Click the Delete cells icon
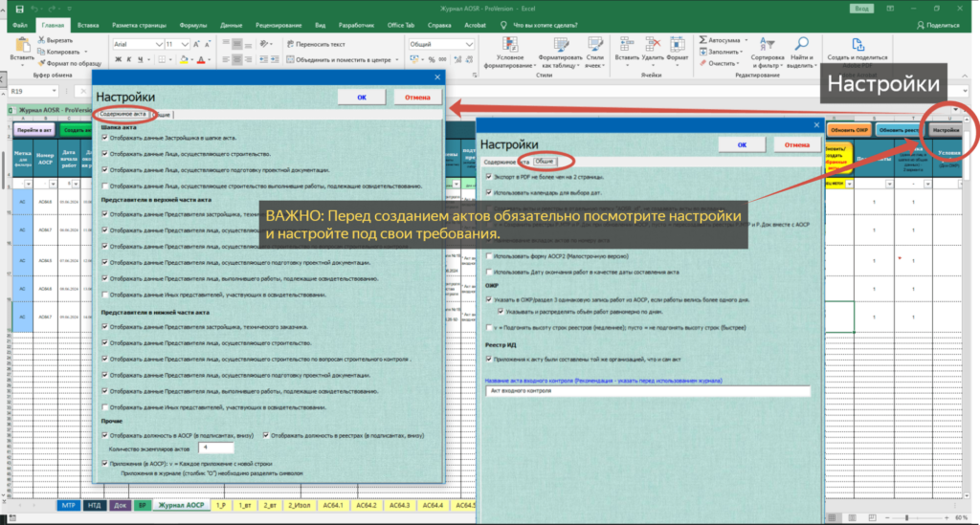Viewport: 980px width, 525px height. click(x=653, y=44)
